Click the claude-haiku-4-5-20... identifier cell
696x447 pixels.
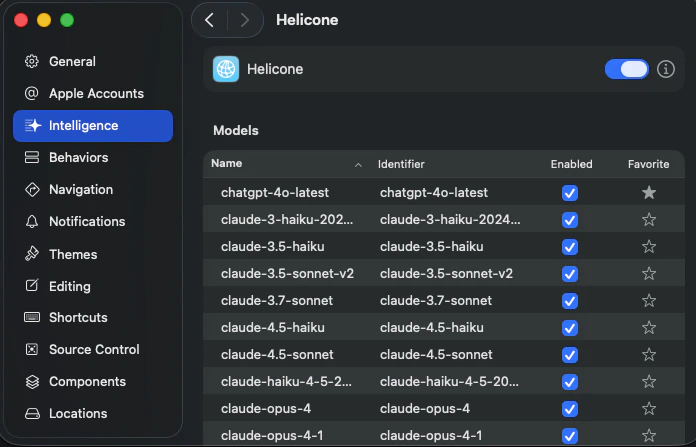(x=449, y=381)
